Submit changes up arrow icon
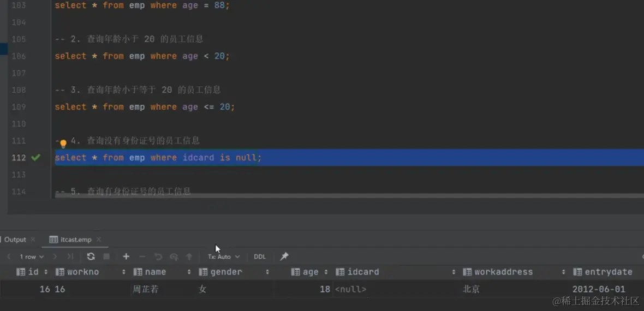The height and width of the screenshot is (311, 644). point(189,257)
